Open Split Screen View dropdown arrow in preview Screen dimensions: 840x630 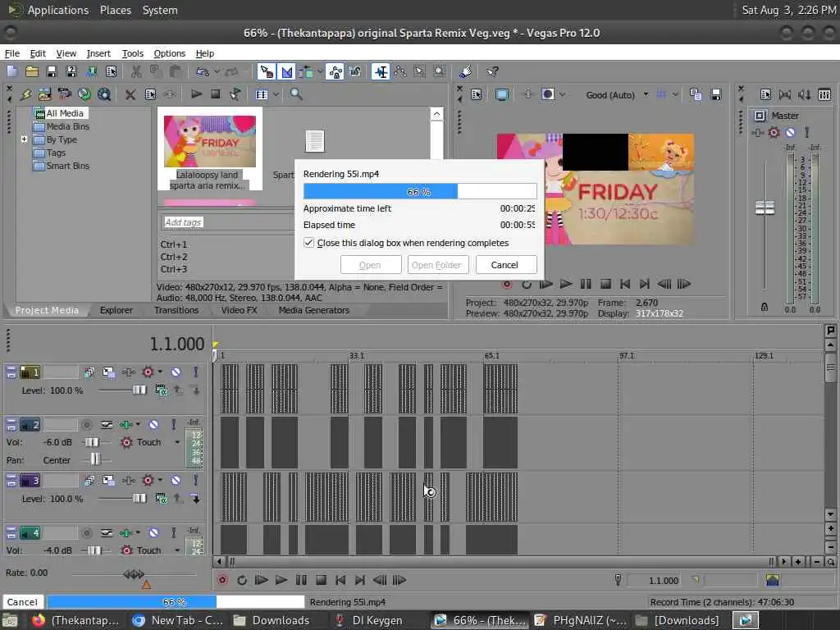(563, 95)
